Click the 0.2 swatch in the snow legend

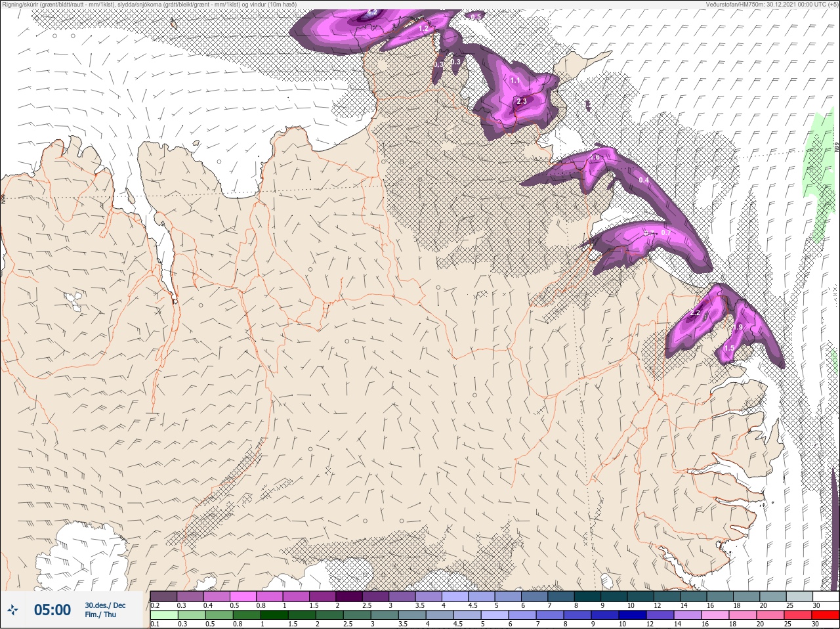coord(163,596)
